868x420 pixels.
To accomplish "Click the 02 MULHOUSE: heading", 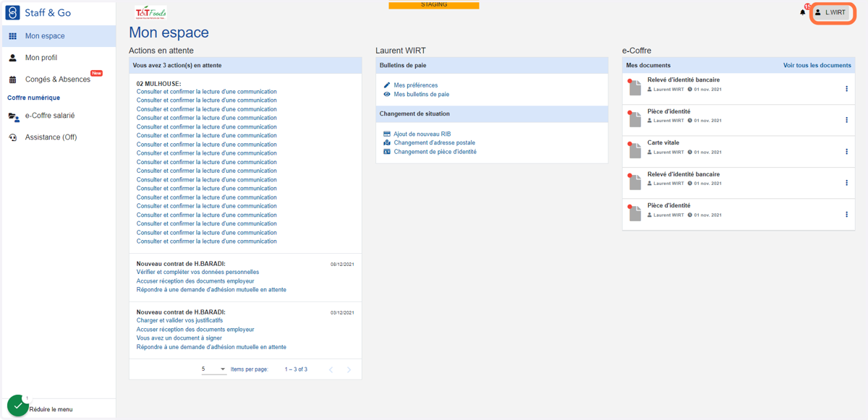I will coord(158,83).
